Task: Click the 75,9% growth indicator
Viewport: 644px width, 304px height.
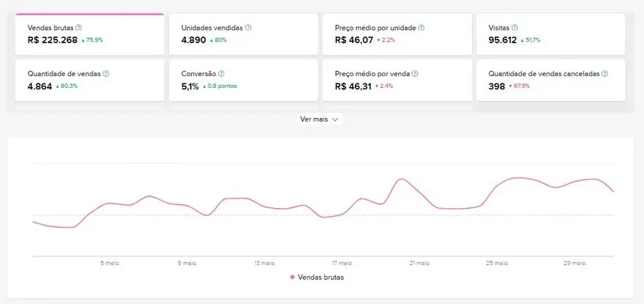Action: point(92,40)
